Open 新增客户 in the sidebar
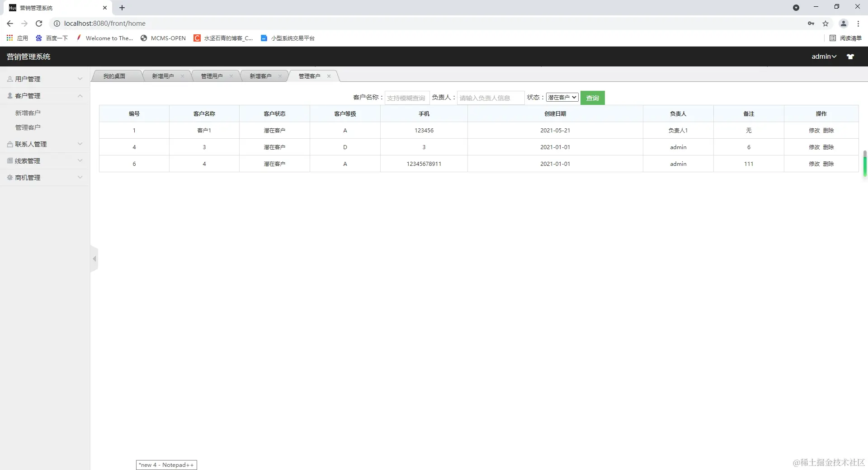This screenshot has width=868, height=470. click(x=28, y=113)
